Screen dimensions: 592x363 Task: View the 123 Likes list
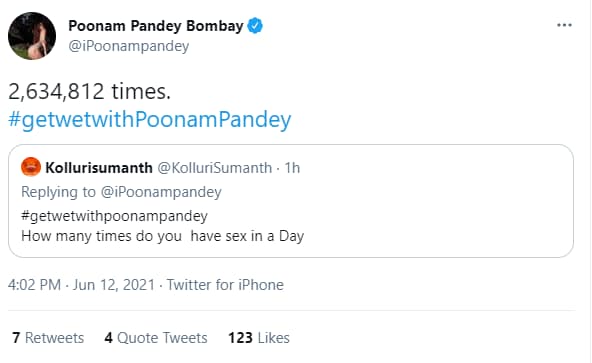(x=259, y=338)
